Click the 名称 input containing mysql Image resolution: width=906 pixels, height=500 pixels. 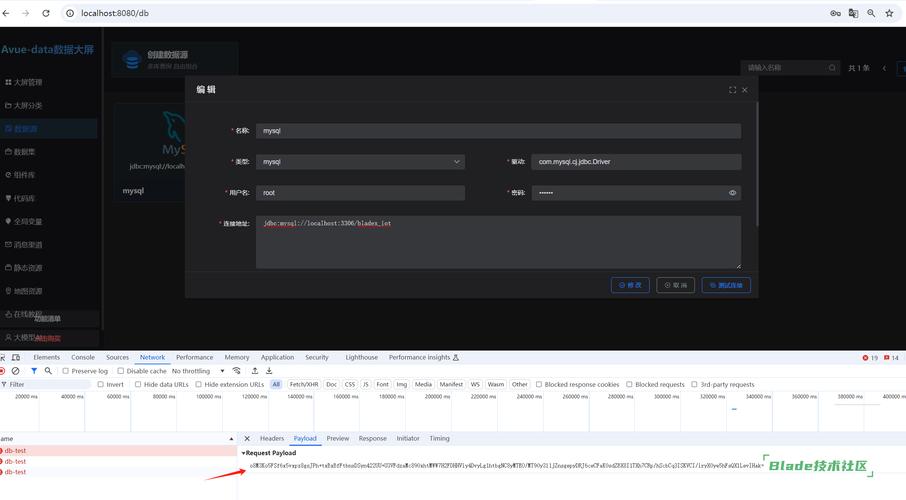pyautogui.click(x=498, y=131)
